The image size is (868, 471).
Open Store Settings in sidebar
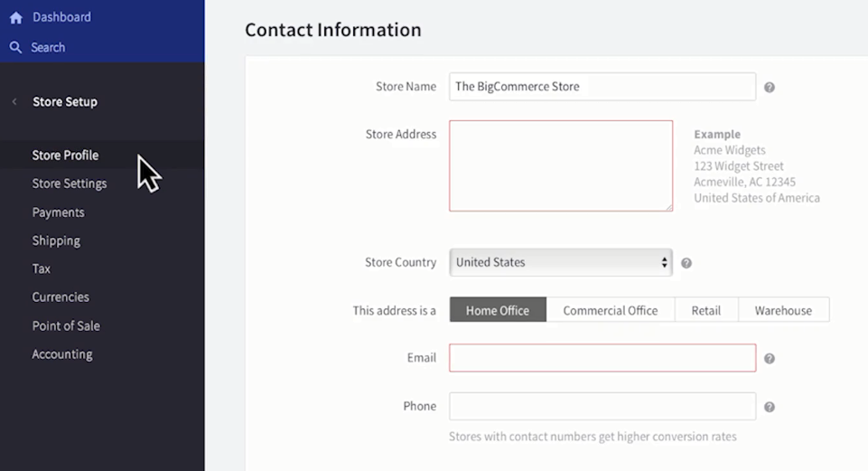click(x=70, y=184)
